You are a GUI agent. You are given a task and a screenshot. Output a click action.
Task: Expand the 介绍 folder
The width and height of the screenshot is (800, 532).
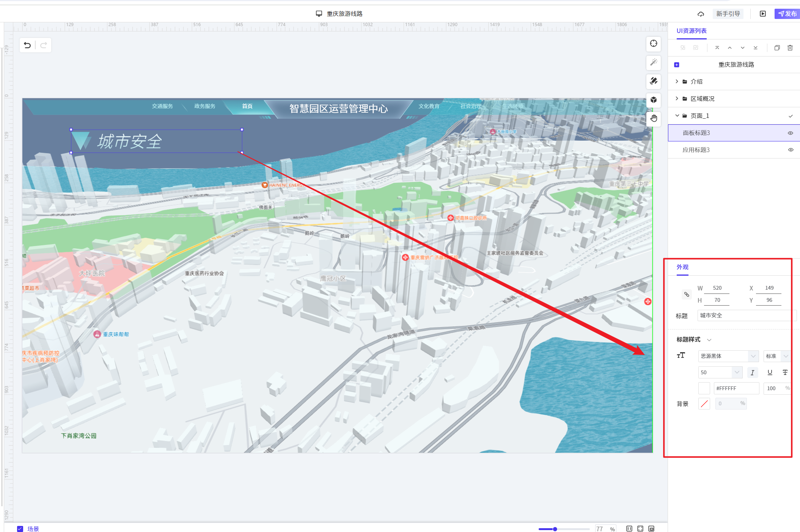tap(677, 81)
